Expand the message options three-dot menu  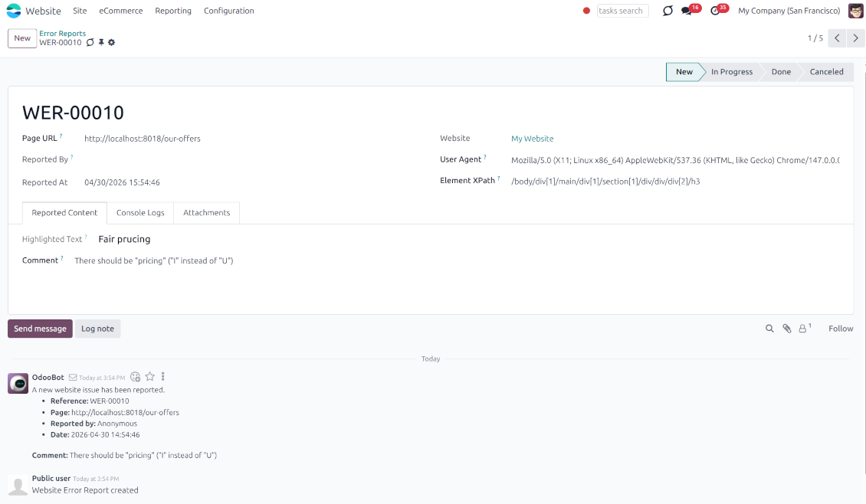pos(162,376)
